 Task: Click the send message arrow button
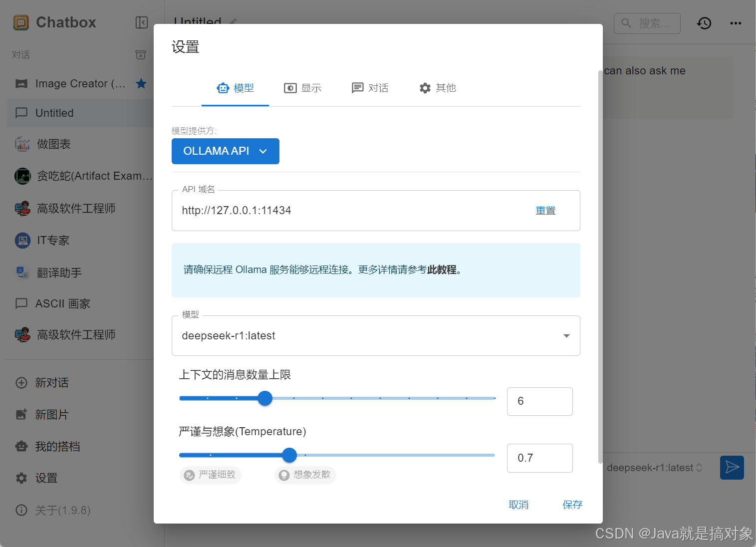point(732,468)
